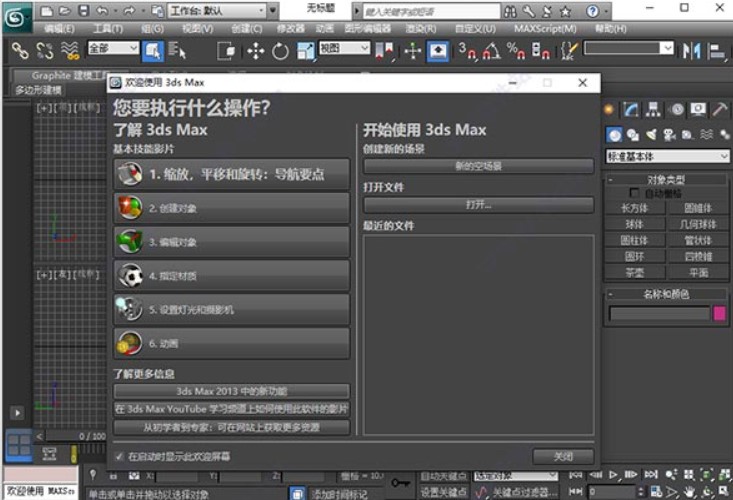The width and height of the screenshot is (733, 500).
Task: Toggle Angle Snap
Action: (491, 50)
